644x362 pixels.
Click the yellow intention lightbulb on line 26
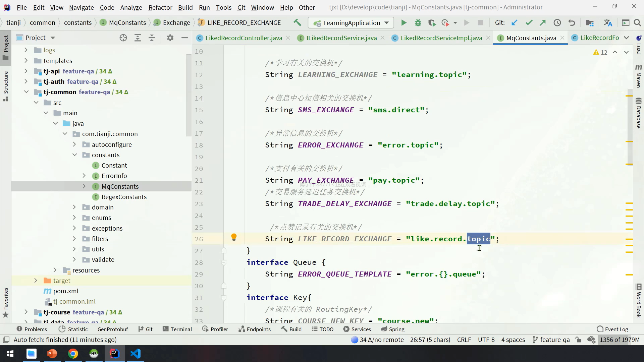pyautogui.click(x=234, y=237)
